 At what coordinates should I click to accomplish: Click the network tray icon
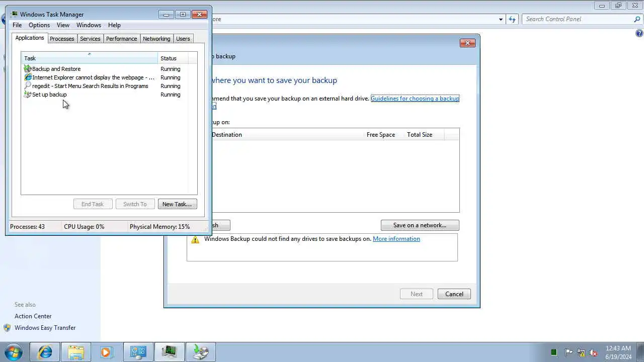click(581, 352)
